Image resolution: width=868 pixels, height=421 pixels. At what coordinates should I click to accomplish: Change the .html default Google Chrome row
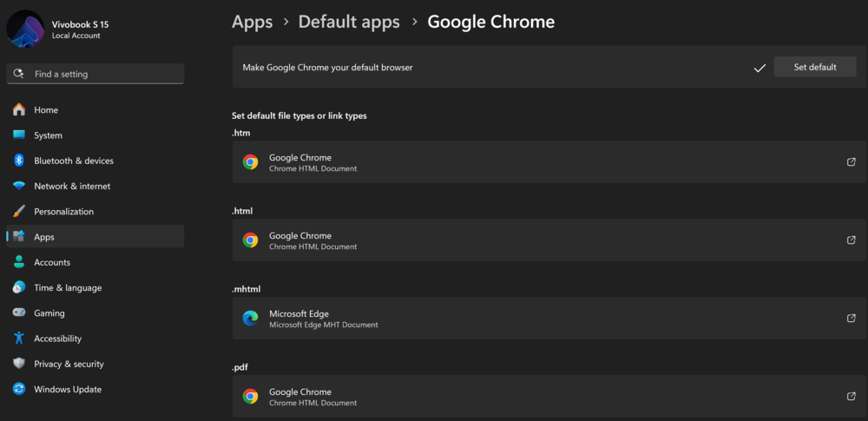tap(549, 240)
